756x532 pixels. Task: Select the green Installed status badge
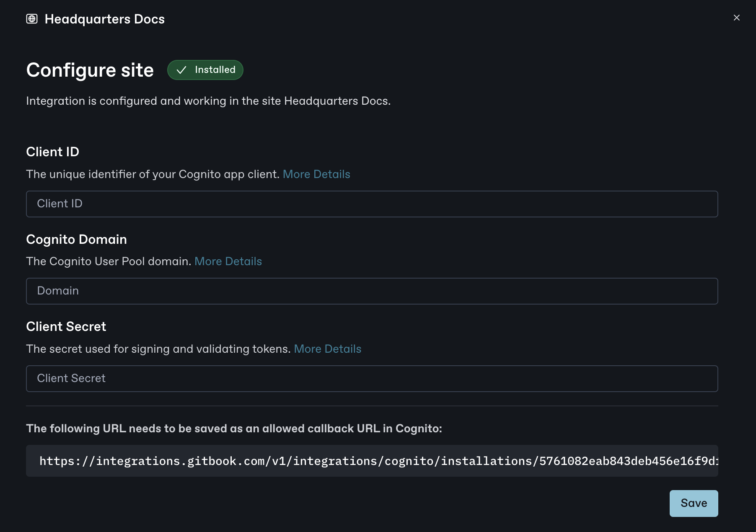tap(205, 70)
